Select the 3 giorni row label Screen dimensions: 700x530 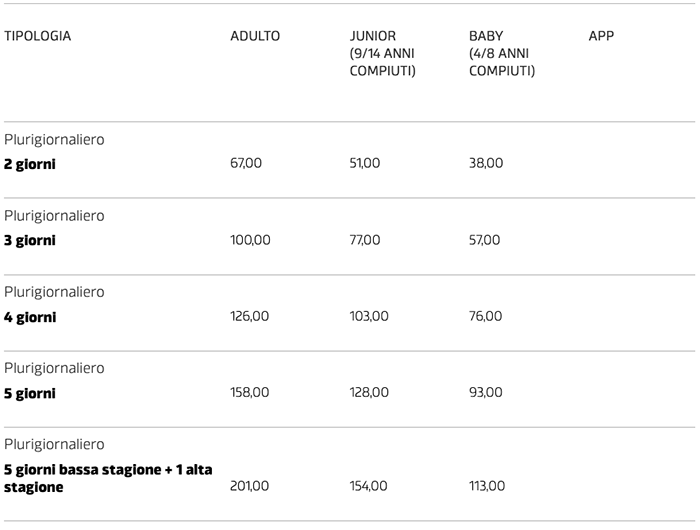pos(30,240)
